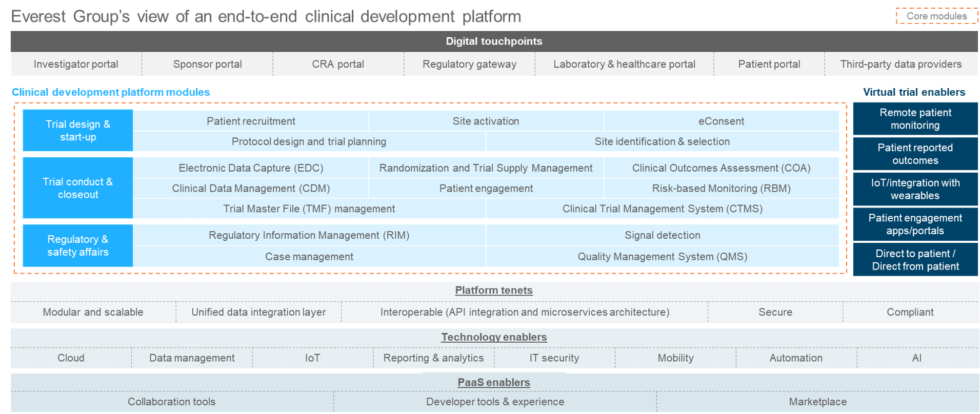The height and width of the screenshot is (414, 980).
Task: Click the Technology enablers heading
Action: tap(494, 337)
